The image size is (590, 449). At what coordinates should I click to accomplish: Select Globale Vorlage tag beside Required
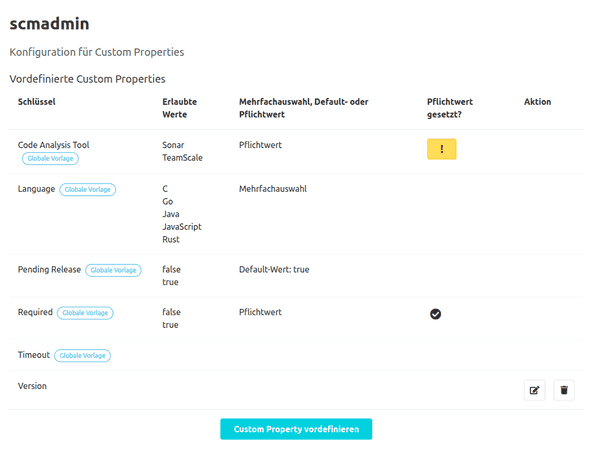coord(85,313)
